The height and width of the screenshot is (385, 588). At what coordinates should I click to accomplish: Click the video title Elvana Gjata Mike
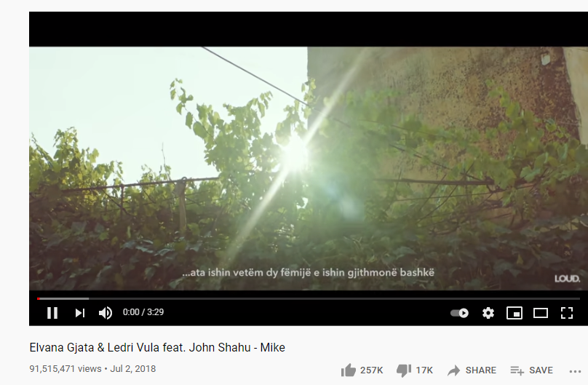tap(157, 347)
